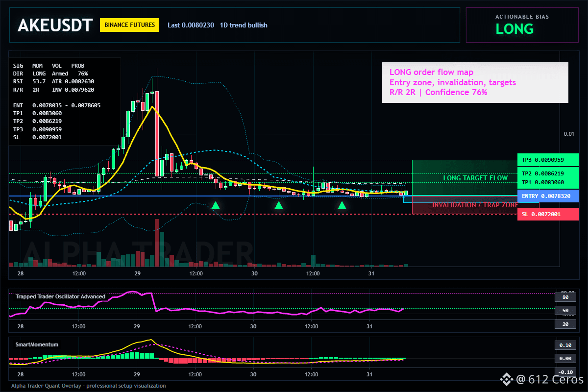The height and width of the screenshot is (392, 588).
Task: Click the Alpha Trader Quant Overlay footer text
Action: tap(88, 386)
